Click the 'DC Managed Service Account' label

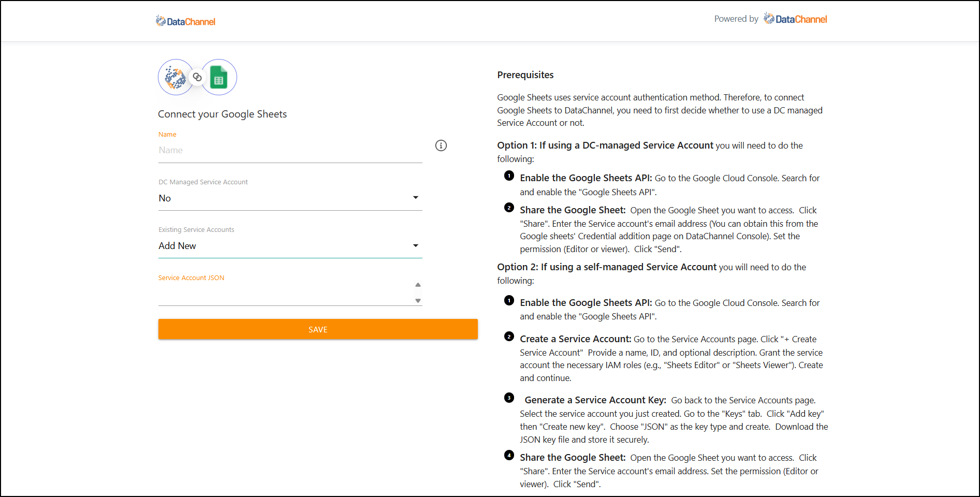pyautogui.click(x=203, y=182)
